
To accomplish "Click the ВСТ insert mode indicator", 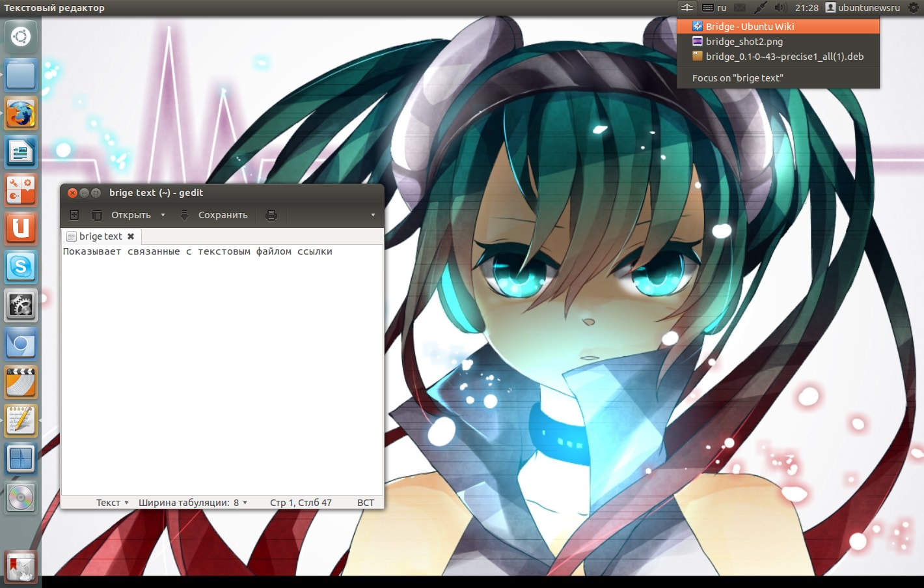I will (x=366, y=503).
